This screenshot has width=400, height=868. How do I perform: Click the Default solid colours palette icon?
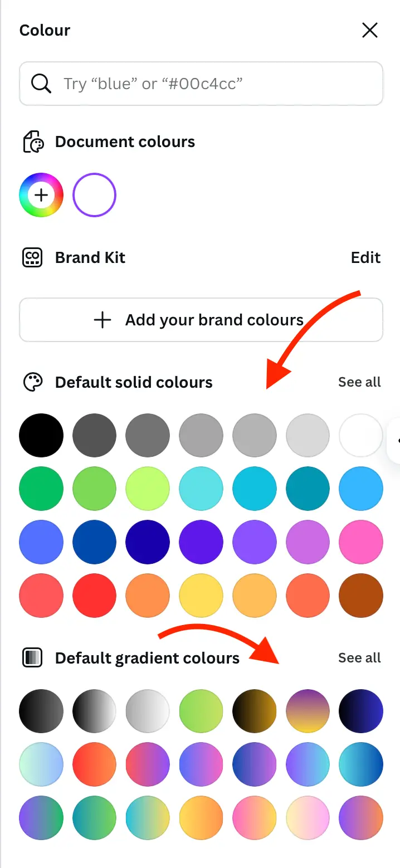(33, 382)
